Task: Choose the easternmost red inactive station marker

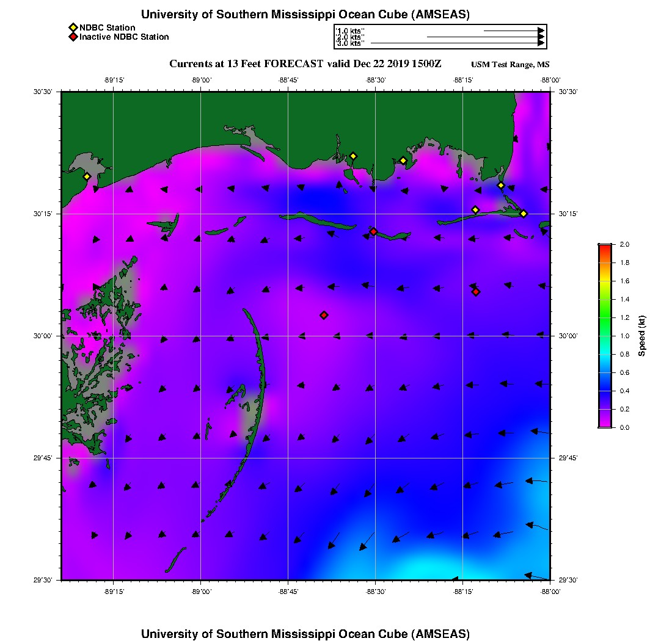Action: pyautogui.click(x=476, y=292)
